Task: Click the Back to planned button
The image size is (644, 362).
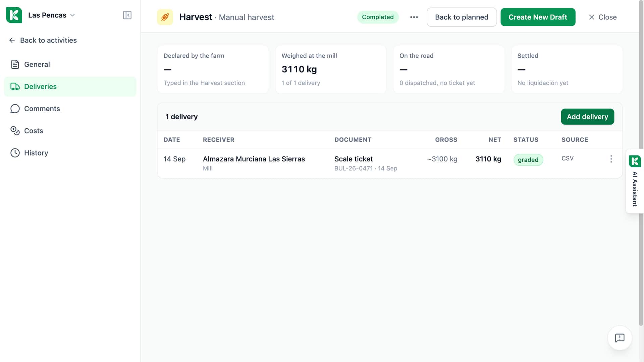Action: coord(462,17)
